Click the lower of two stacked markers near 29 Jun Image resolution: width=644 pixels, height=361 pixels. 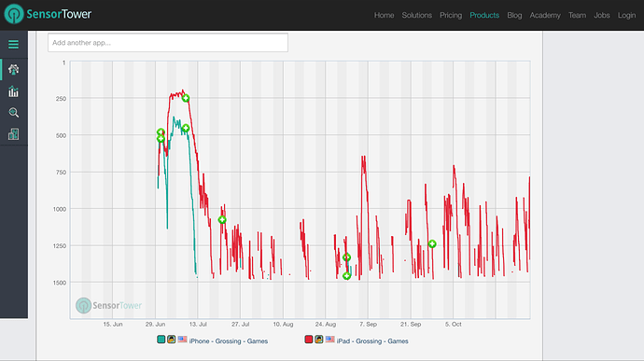point(161,139)
